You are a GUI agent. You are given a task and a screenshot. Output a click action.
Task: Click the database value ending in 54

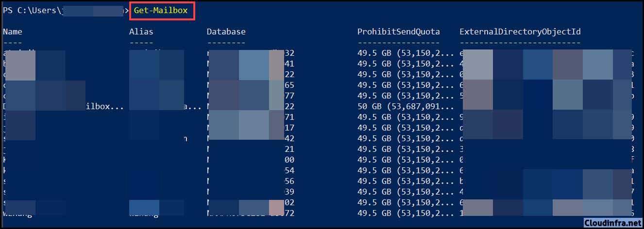click(x=251, y=170)
